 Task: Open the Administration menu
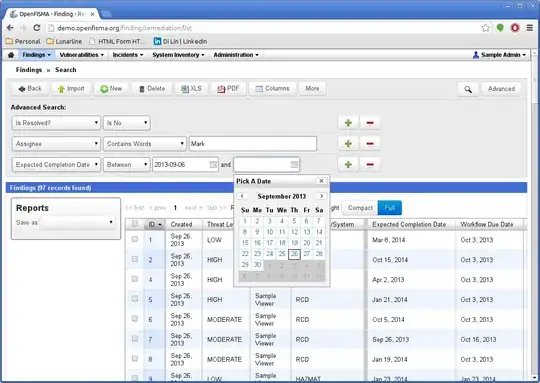tap(236, 55)
